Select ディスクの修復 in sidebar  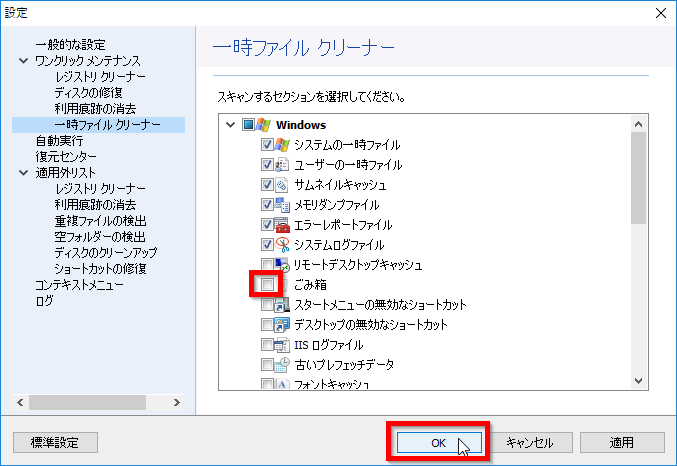pyautogui.click(x=89, y=93)
